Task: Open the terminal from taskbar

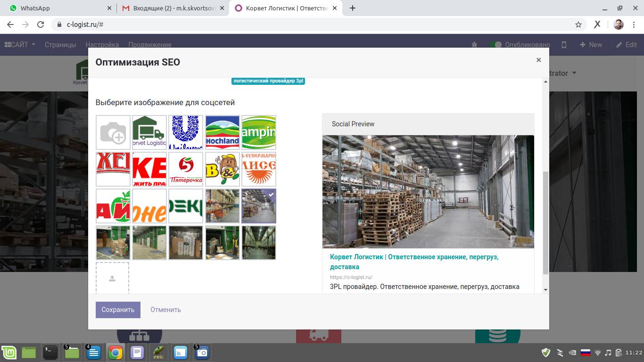Action: click(50, 352)
